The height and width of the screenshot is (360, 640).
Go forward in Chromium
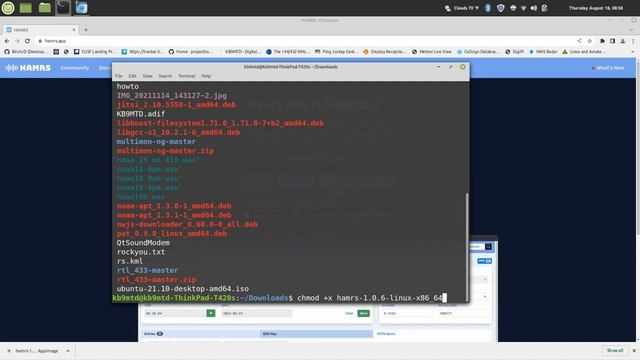click(x=17, y=41)
